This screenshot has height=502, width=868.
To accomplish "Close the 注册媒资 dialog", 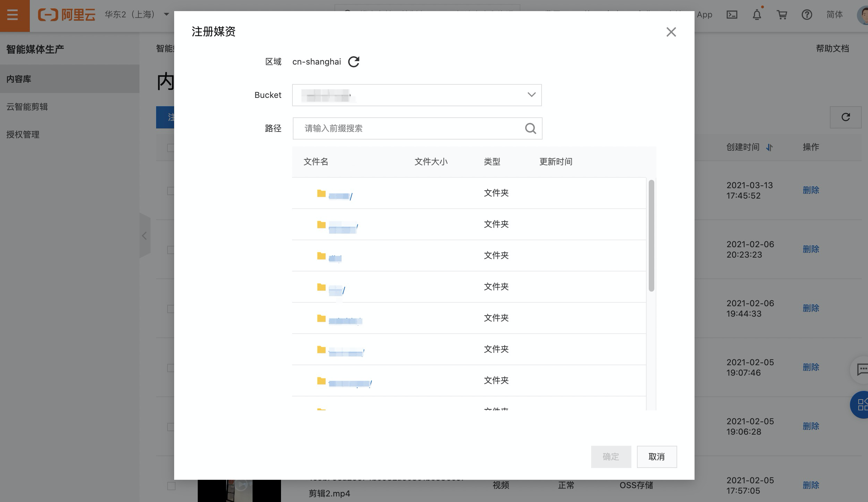I will pos(671,32).
